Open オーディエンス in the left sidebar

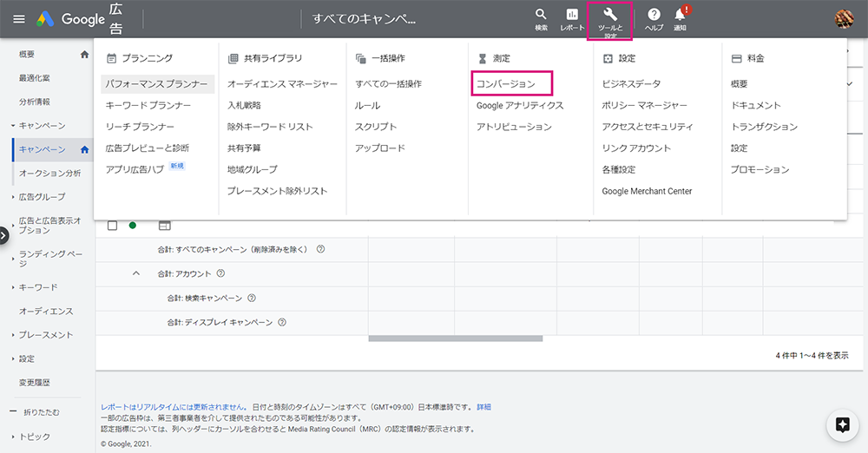pos(46,312)
